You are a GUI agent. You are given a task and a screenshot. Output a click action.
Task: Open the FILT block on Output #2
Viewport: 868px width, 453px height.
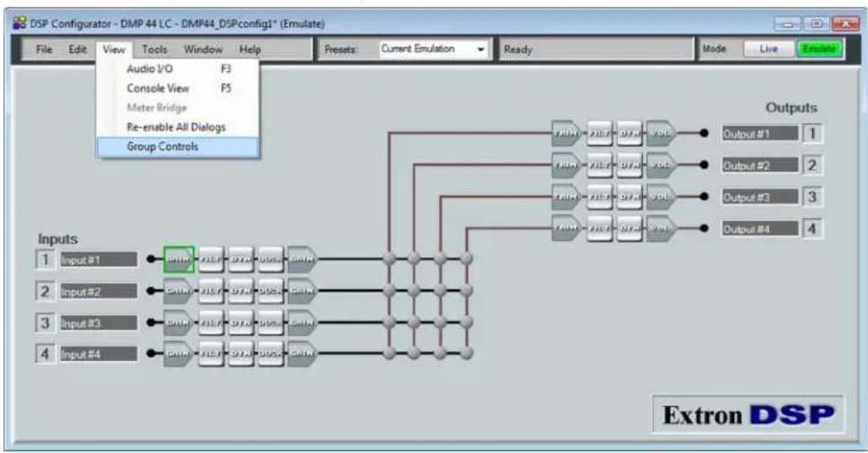(x=600, y=164)
